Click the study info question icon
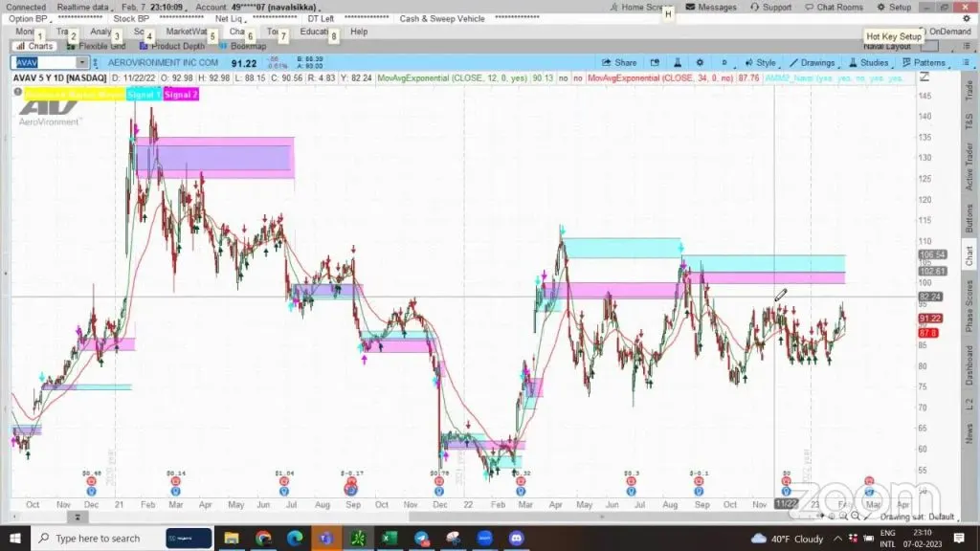The height and width of the screenshot is (551, 980). 17,92
